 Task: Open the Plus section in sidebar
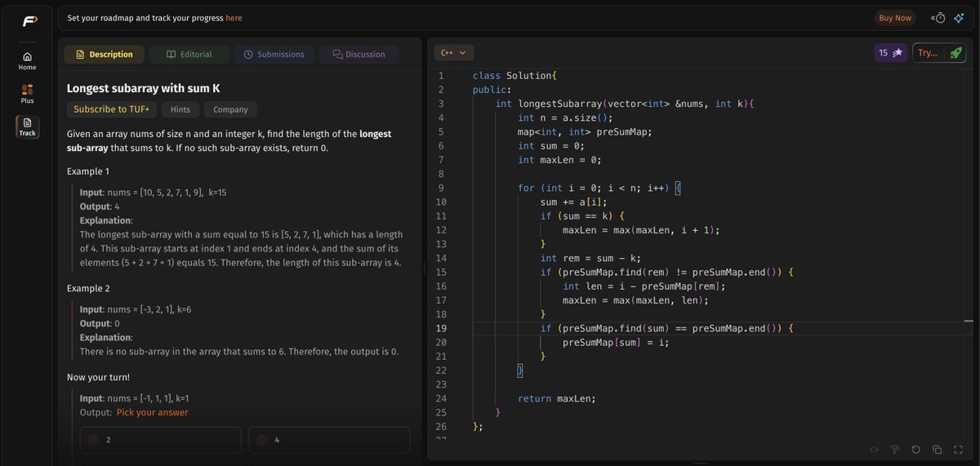28,93
